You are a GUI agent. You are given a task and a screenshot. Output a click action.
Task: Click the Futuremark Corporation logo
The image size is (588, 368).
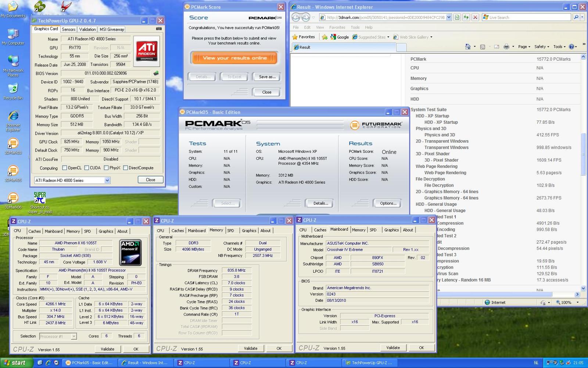(x=376, y=125)
